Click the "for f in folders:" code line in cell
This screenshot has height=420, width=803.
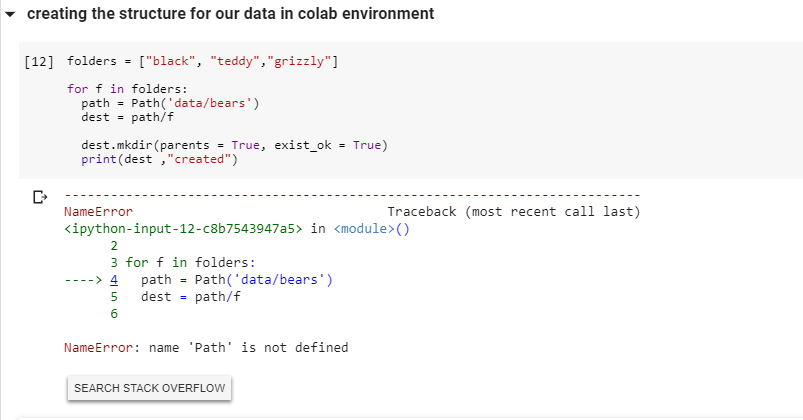click(120, 88)
